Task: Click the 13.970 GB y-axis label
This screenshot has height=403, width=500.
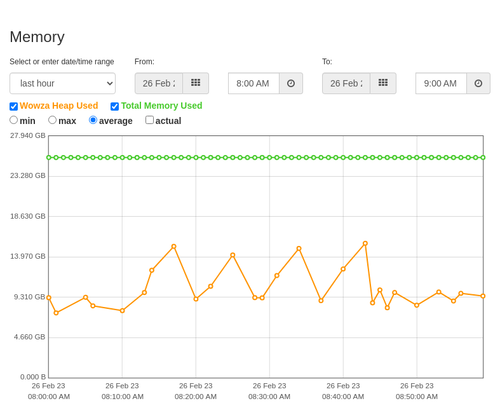Action: click(28, 256)
